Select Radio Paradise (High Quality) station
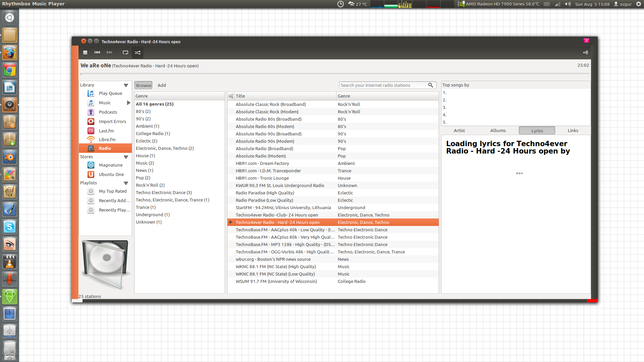Image resolution: width=644 pixels, height=362 pixels. (333, 193)
